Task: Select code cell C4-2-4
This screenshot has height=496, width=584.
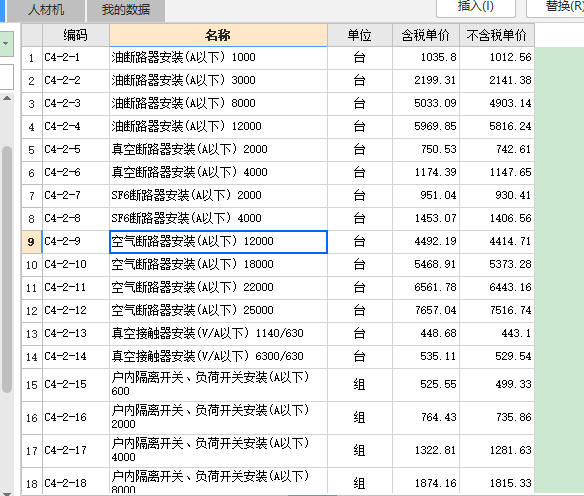Action: coord(76,127)
